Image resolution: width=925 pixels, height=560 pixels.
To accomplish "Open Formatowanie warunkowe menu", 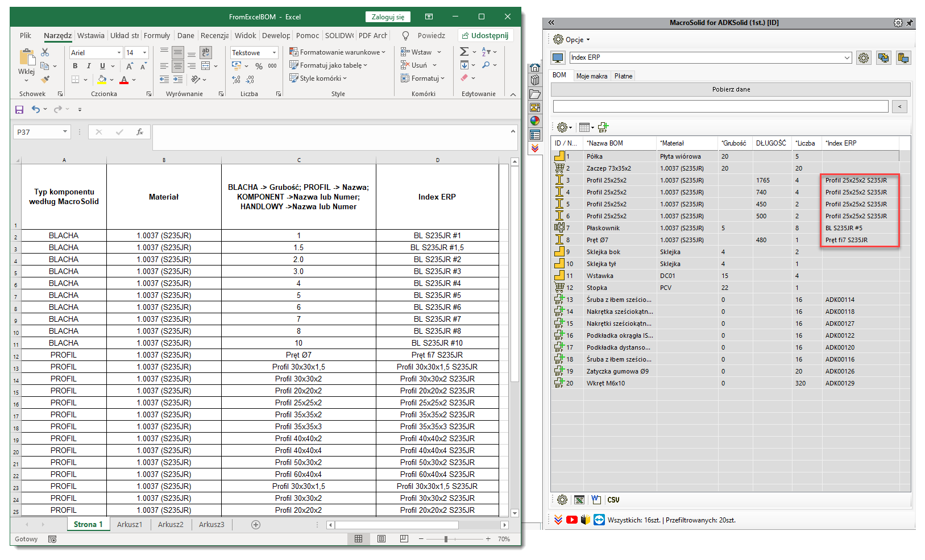I will [337, 52].
